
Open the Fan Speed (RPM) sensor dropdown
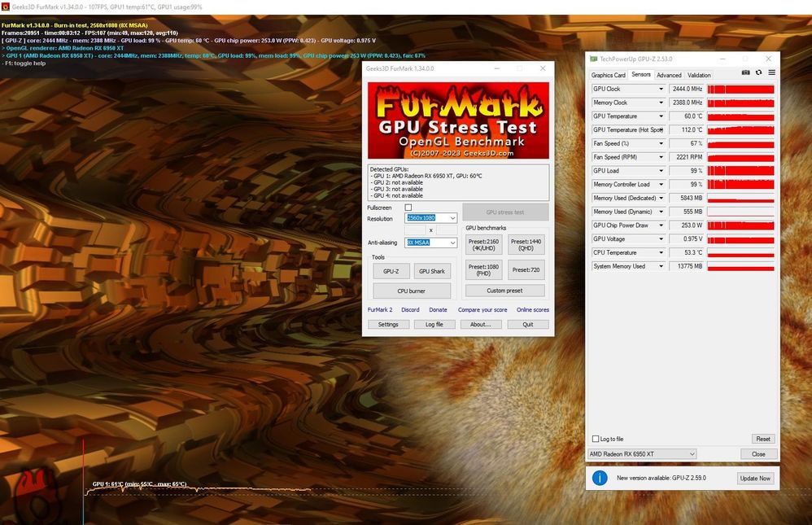pos(661,157)
